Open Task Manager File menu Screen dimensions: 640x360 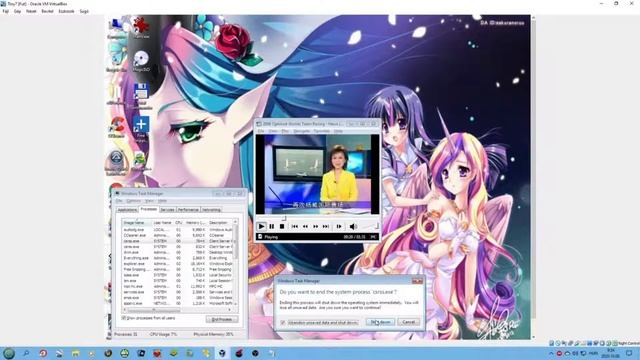click(x=119, y=201)
